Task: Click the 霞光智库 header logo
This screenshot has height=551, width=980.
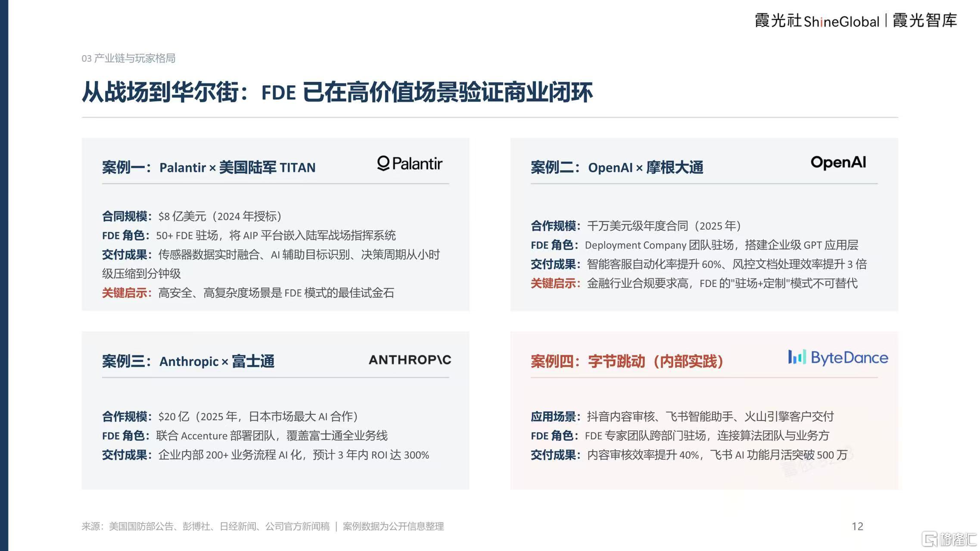Action: coord(925,20)
